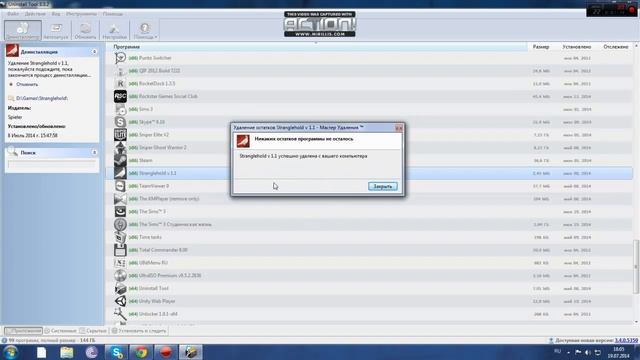
Task: Click the QIP 2012 program icon
Action: (x=120, y=71)
